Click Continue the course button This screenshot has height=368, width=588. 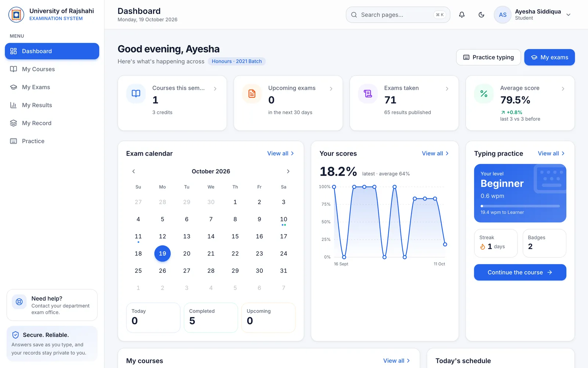tap(520, 272)
